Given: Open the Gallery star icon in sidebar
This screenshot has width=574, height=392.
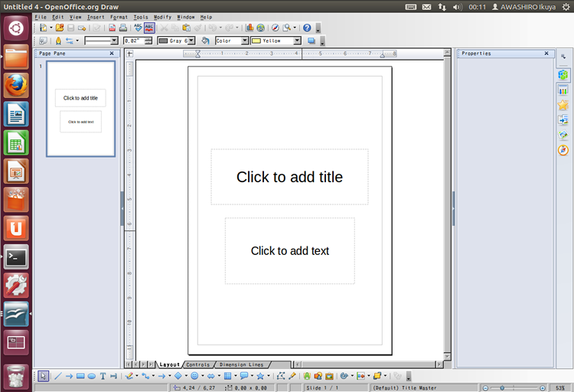Looking at the screenshot, I should pyautogui.click(x=563, y=105).
